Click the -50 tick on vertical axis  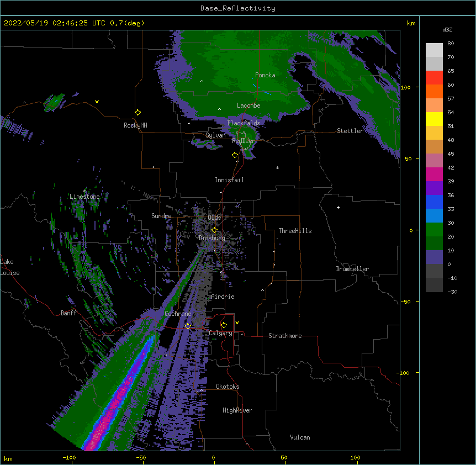[405, 302]
